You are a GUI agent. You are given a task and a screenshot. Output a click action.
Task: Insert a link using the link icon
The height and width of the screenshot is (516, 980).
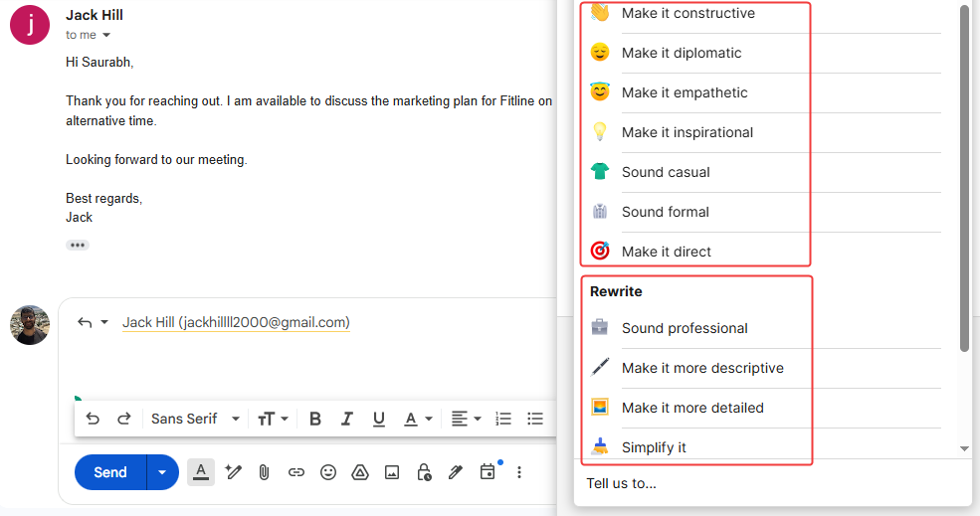coord(295,472)
